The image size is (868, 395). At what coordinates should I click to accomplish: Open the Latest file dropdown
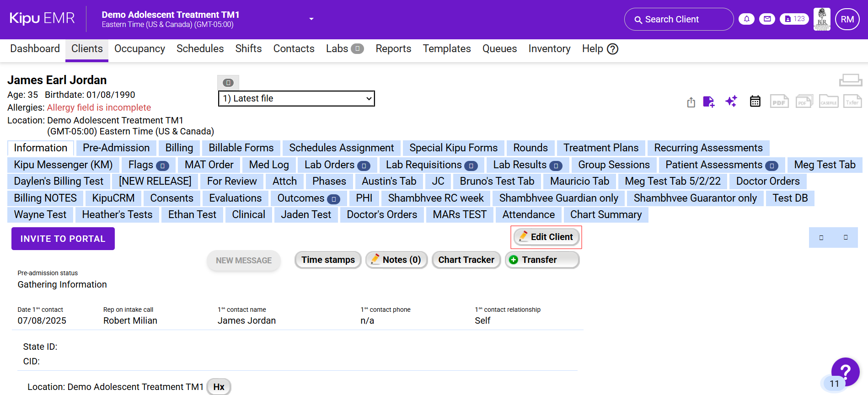pos(296,98)
